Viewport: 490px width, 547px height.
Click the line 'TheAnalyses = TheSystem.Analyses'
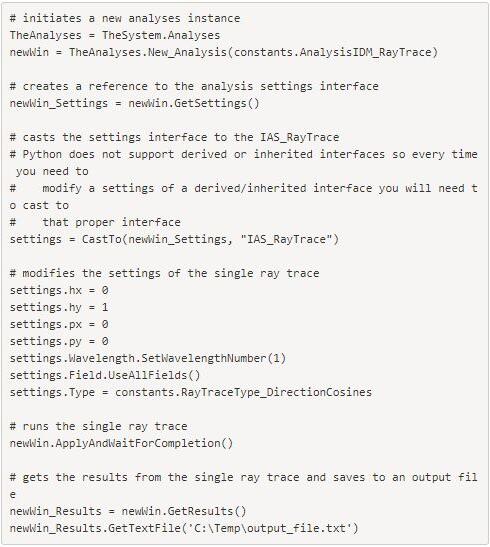(115, 35)
